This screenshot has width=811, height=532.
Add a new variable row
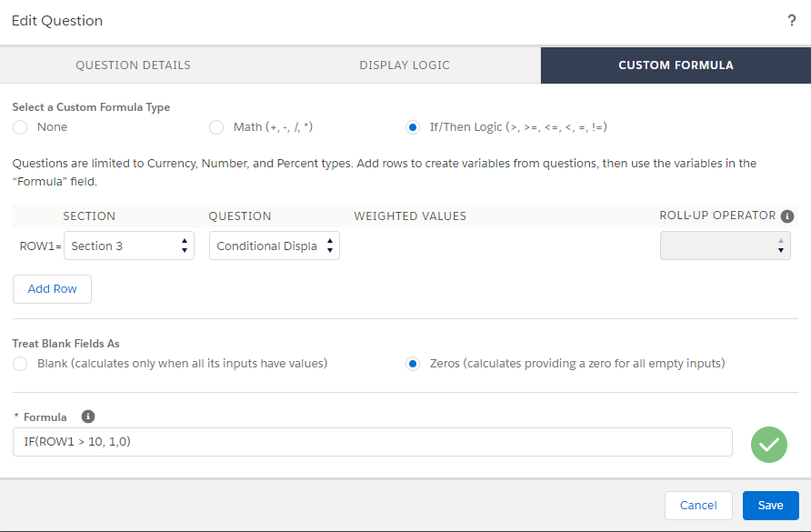coord(52,289)
